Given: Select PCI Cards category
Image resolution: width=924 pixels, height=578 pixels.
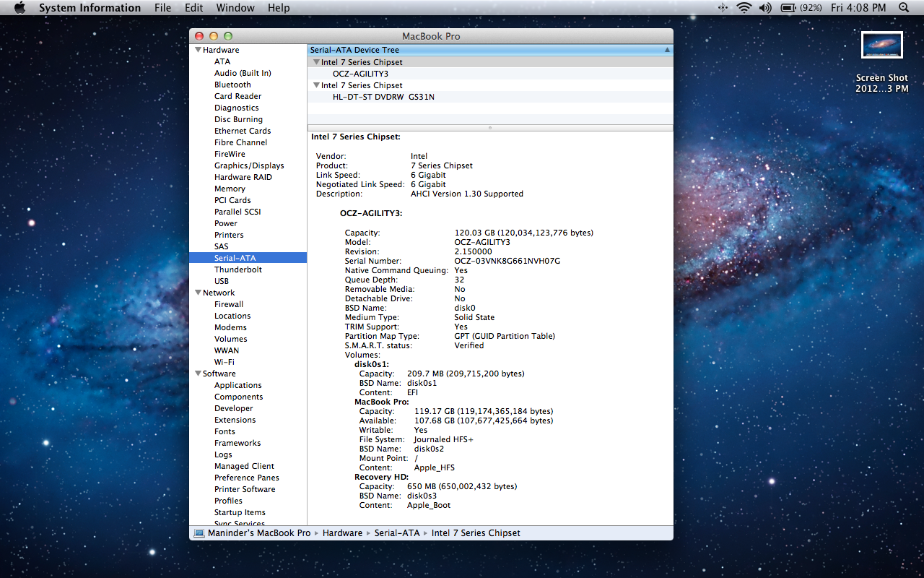Looking at the screenshot, I should (232, 200).
